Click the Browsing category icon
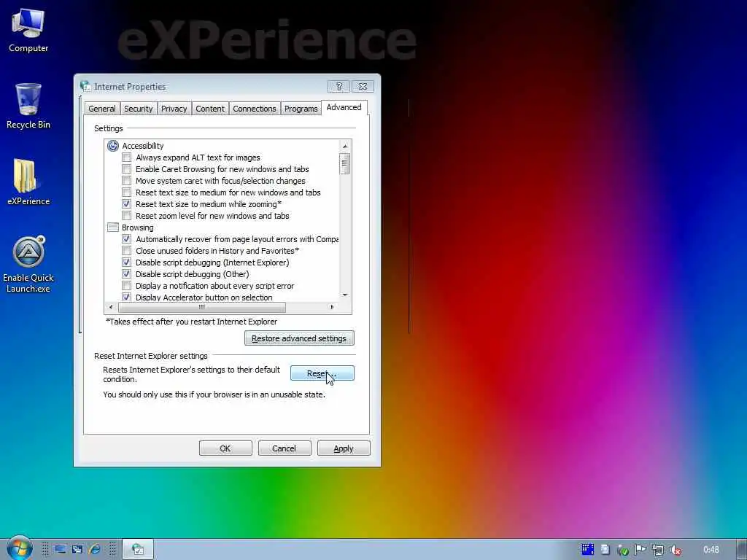Viewport: 747px width, 560px height. (113, 227)
